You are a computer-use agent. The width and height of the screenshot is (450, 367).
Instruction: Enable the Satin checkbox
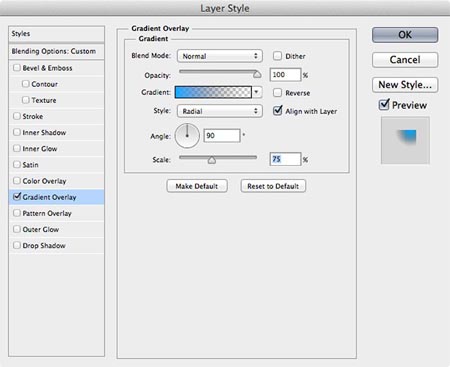[17, 164]
